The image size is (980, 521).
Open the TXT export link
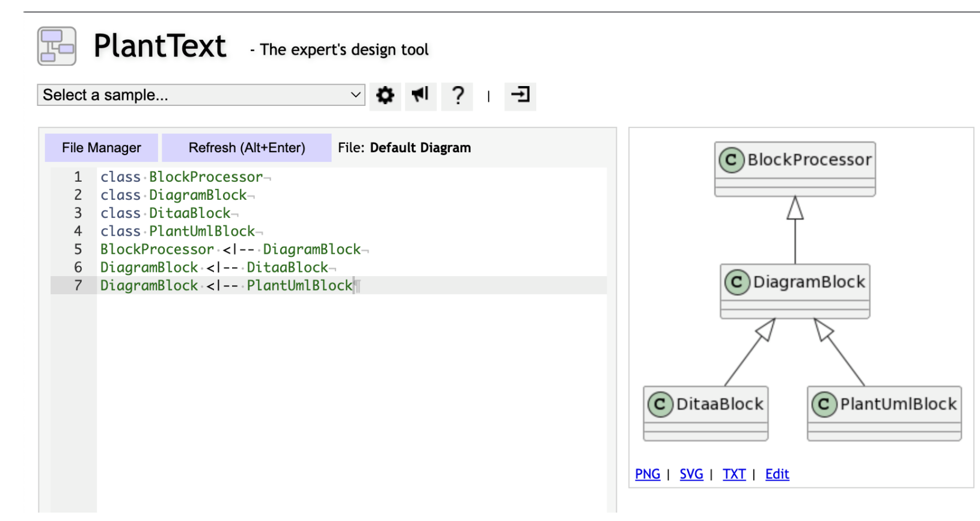[734, 474]
